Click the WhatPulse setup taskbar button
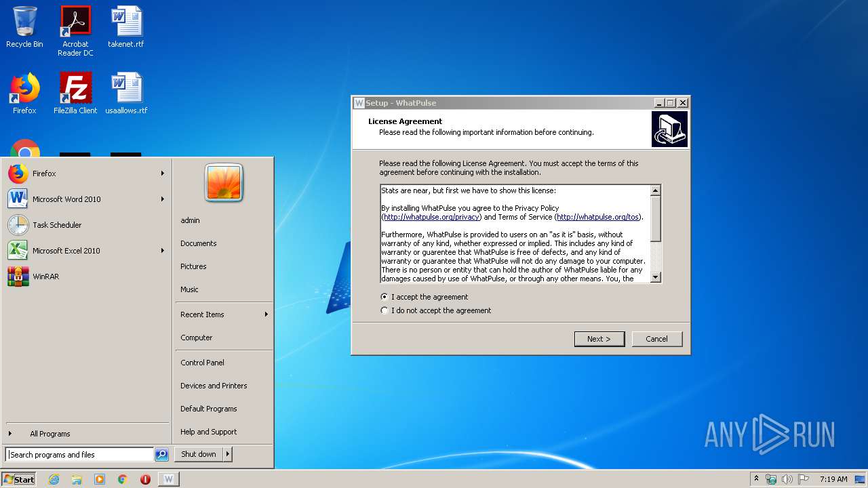Viewport: 868px width, 488px height. click(x=169, y=479)
